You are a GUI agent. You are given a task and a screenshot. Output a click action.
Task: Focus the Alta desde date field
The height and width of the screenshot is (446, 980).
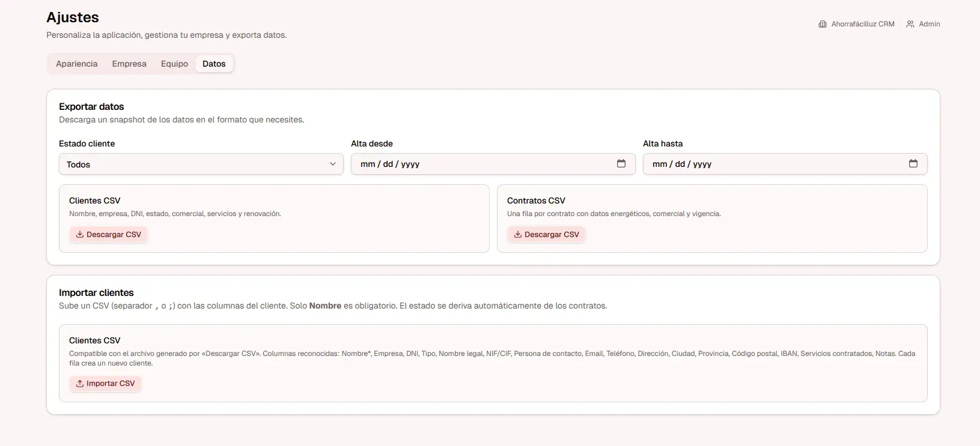click(x=493, y=164)
